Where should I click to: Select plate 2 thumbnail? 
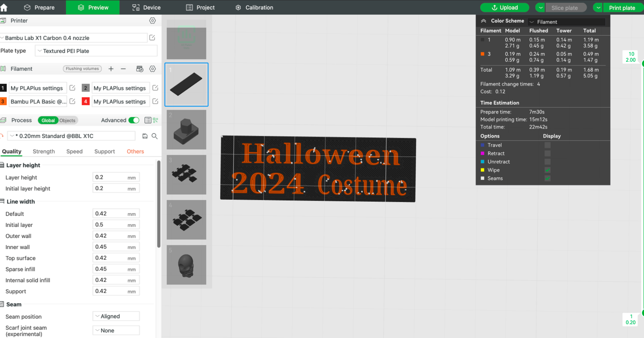pyautogui.click(x=186, y=130)
